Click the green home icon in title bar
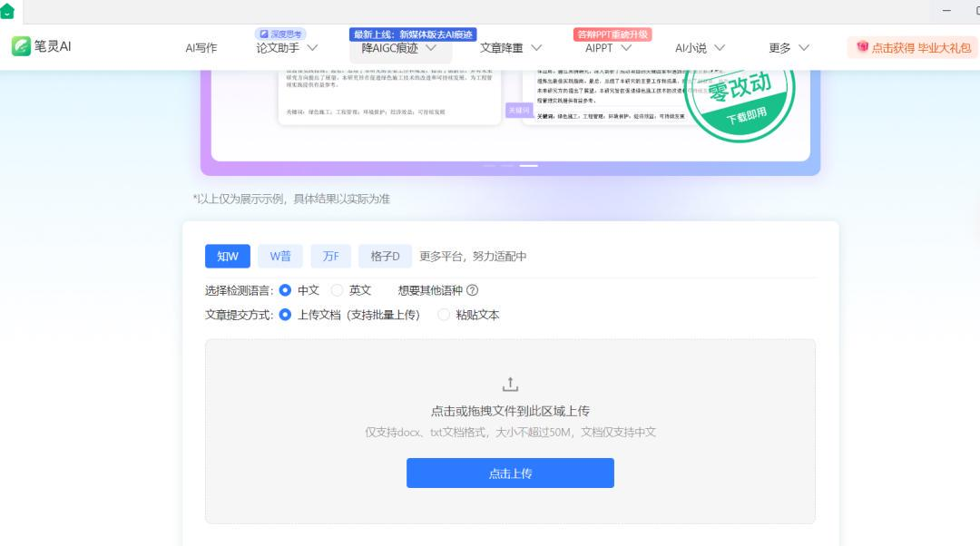This screenshot has height=546, width=980. pyautogui.click(x=7, y=11)
